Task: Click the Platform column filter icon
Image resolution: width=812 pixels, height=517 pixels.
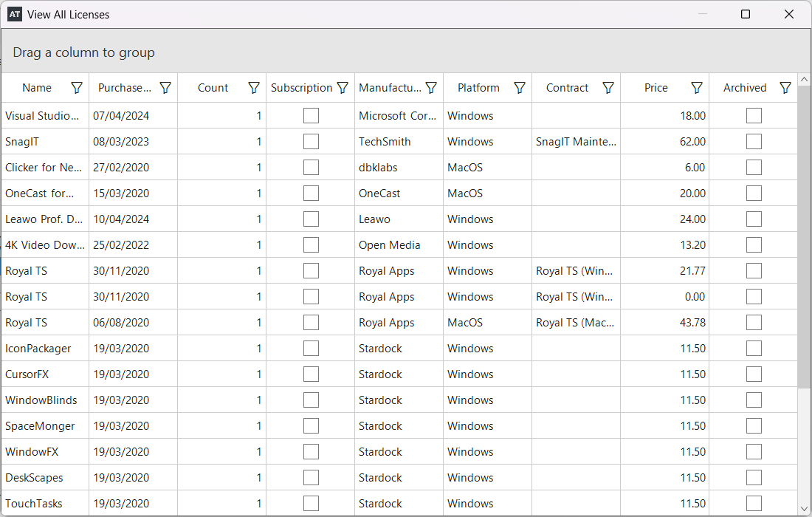Action: [x=520, y=88]
